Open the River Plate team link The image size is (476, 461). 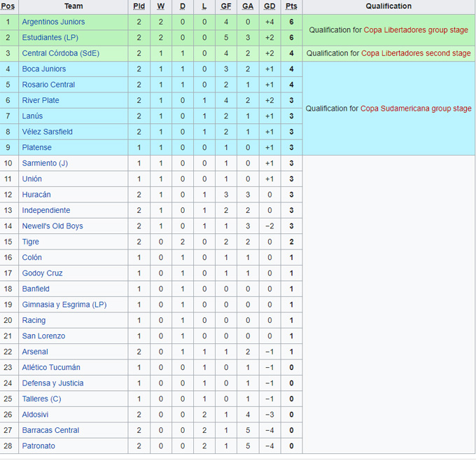tap(41, 100)
